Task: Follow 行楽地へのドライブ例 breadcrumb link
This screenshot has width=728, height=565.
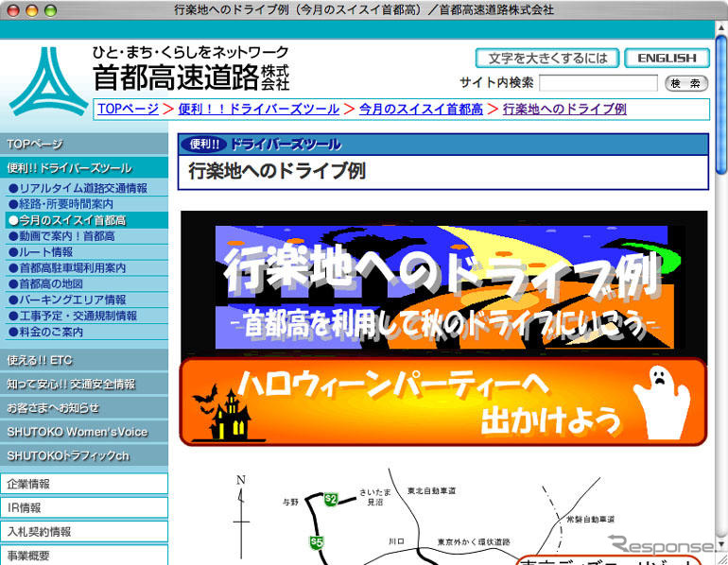Action: (x=564, y=109)
